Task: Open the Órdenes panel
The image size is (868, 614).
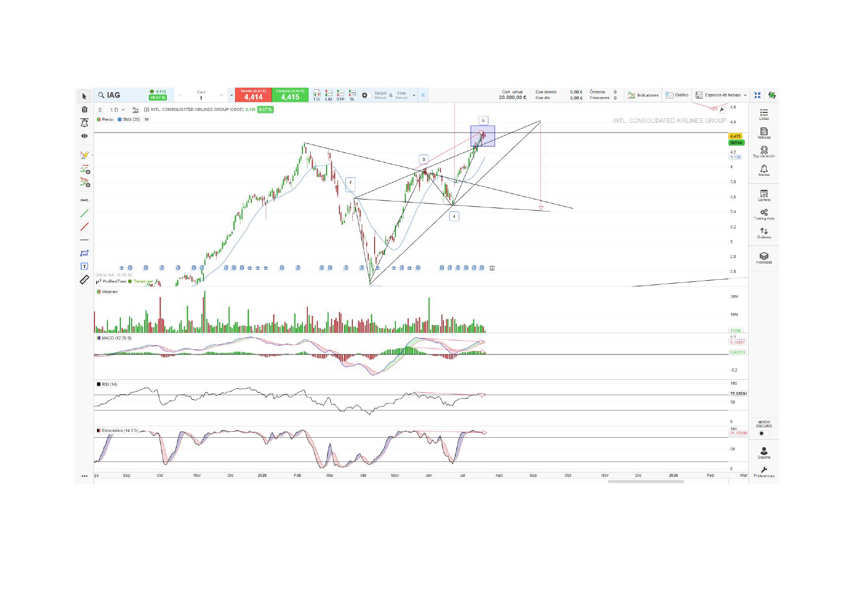Action: pos(764,233)
